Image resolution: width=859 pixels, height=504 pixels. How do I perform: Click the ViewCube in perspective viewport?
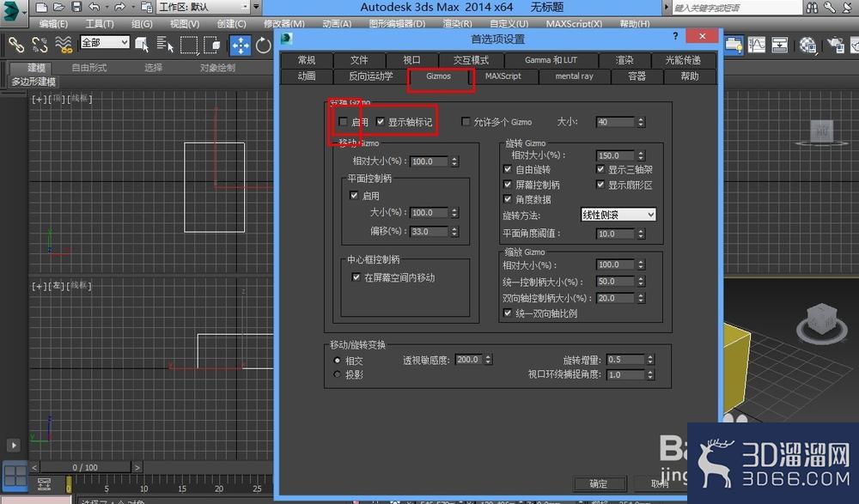click(822, 321)
